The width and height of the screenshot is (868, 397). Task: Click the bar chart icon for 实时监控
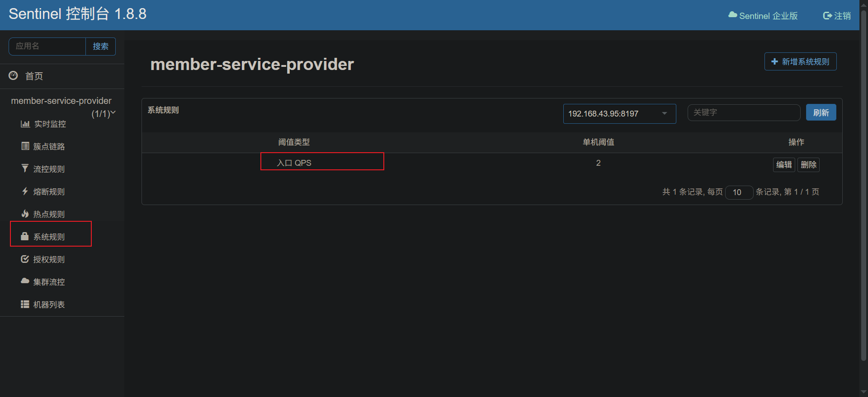[25, 124]
